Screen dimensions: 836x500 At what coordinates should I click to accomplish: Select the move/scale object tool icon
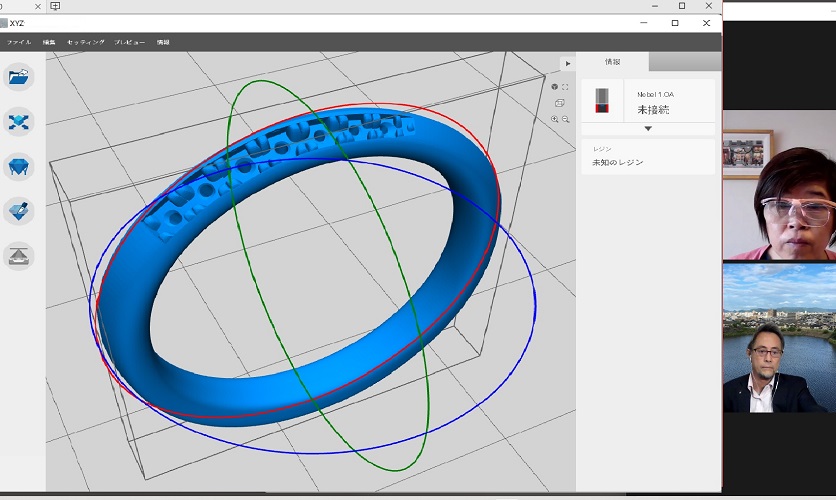pos(19,121)
